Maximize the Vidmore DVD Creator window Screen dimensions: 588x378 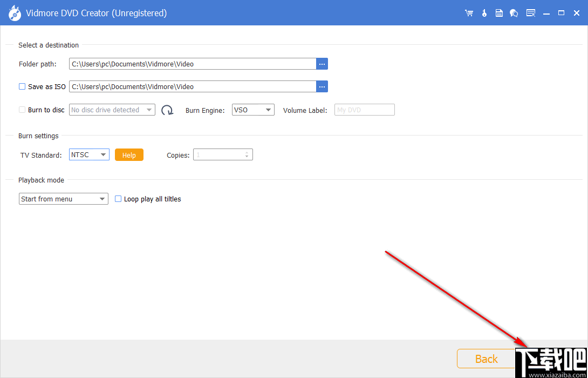click(562, 13)
